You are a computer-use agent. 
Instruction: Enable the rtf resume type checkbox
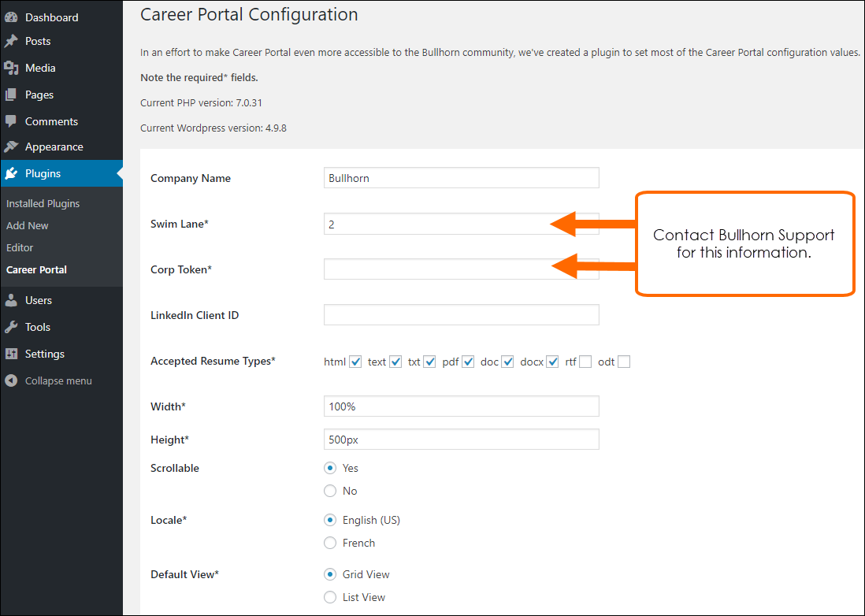pyautogui.click(x=585, y=362)
